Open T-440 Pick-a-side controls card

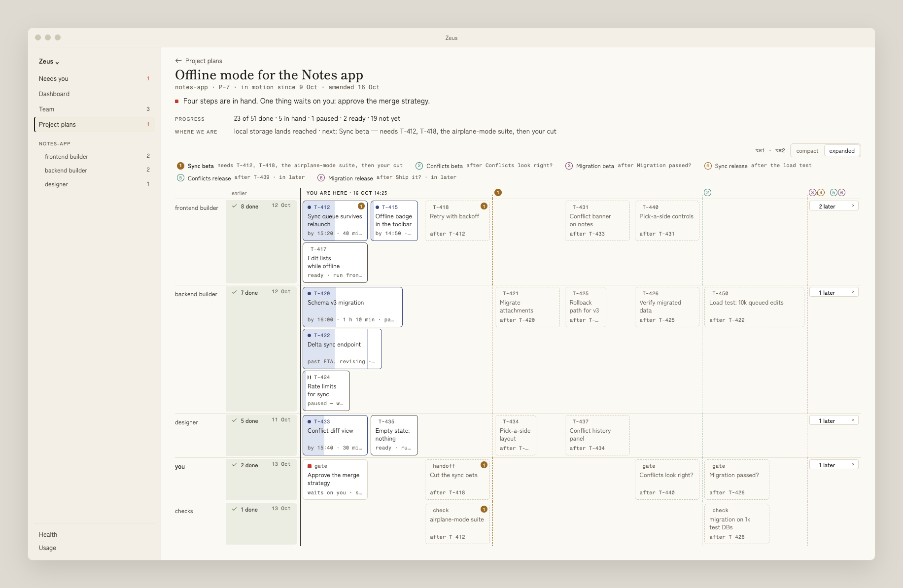667,220
